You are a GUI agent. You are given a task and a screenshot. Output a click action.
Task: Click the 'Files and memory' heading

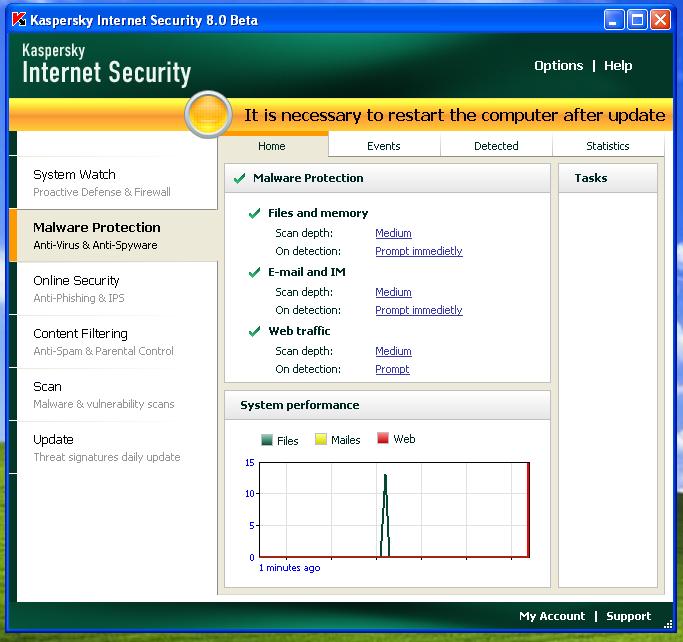pyautogui.click(x=318, y=213)
